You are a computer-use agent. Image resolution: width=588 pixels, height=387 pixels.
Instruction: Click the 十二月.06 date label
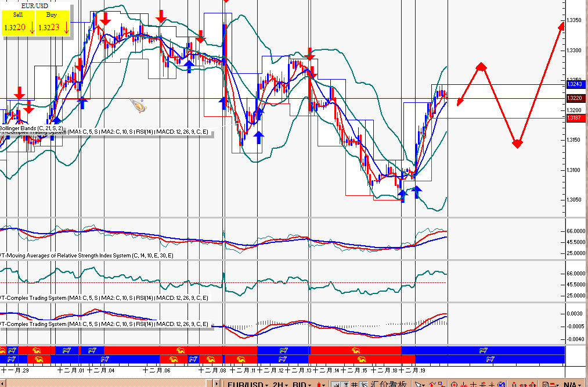(x=156, y=371)
